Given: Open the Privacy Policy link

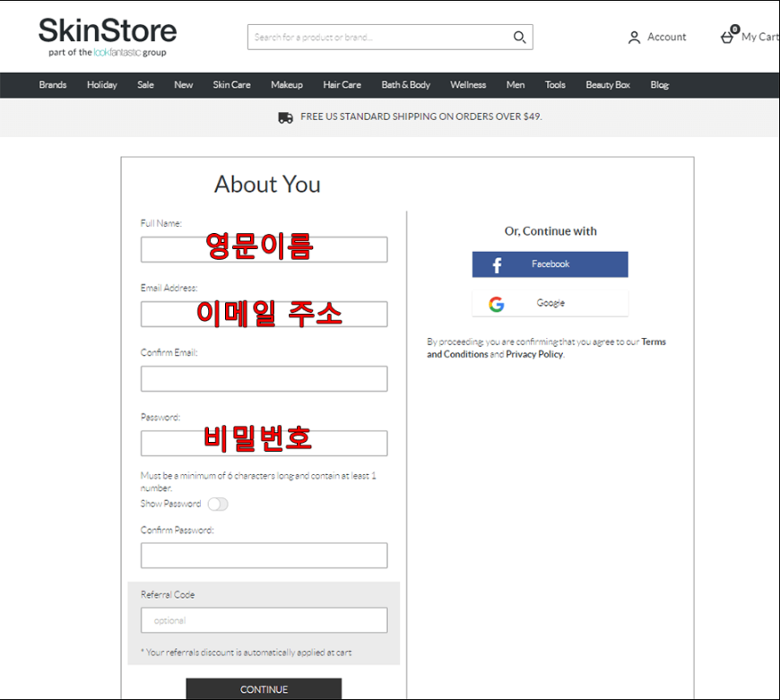Looking at the screenshot, I should [x=534, y=354].
